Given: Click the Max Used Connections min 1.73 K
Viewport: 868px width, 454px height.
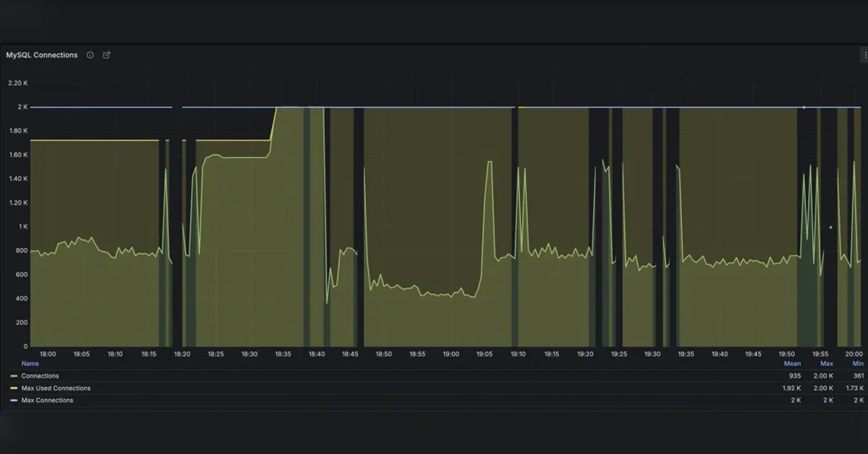Looking at the screenshot, I should coord(854,388).
